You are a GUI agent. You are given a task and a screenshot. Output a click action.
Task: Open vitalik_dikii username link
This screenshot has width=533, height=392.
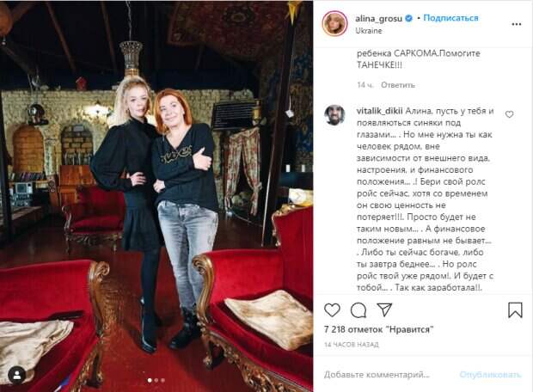point(379,111)
